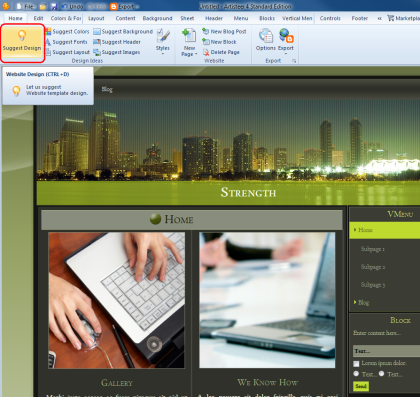Open the Vertical Menu ribbon tab
This screenshot has width=420, height=397.
297,18
